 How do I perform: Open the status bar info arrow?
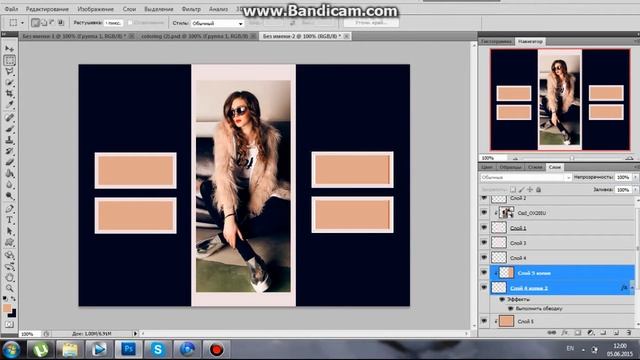coord(135,333)
